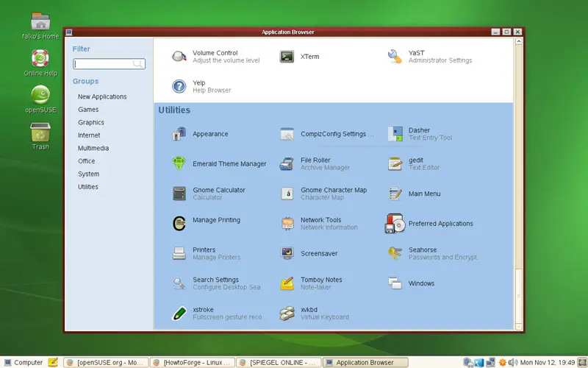Open Volume Control application icon
The height and width of the screenshot is (368, 588).
[x=179, y=57]
